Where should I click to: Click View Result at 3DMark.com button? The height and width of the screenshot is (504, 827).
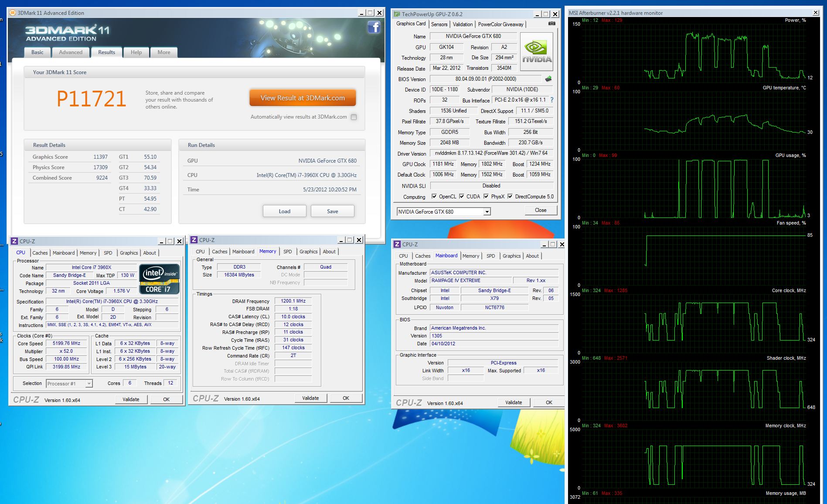pos(303,98)
